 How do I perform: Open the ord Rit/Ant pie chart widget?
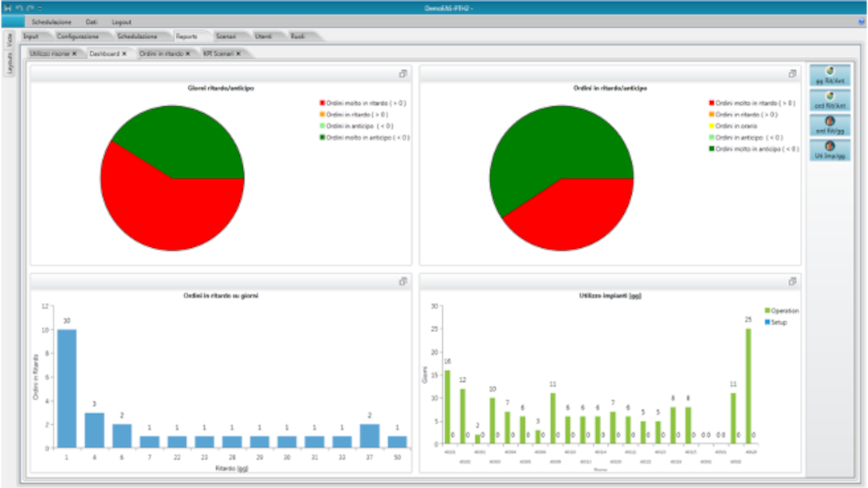(830, 100)
